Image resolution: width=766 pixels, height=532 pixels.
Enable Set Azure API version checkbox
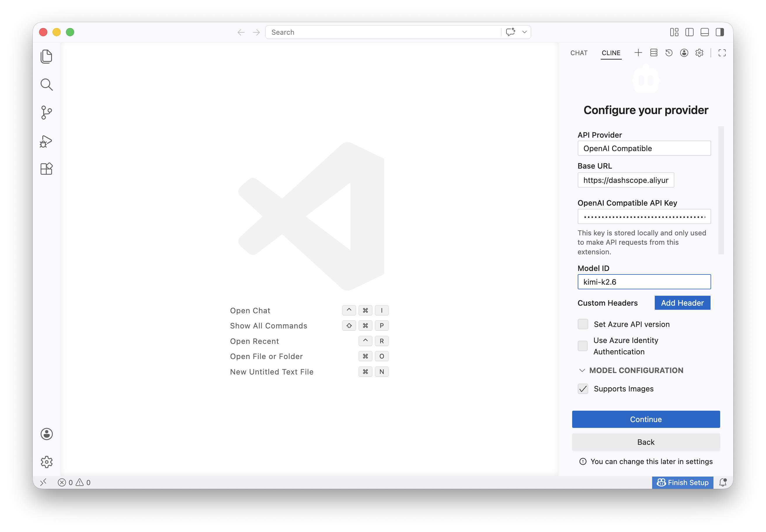[583, 324]
